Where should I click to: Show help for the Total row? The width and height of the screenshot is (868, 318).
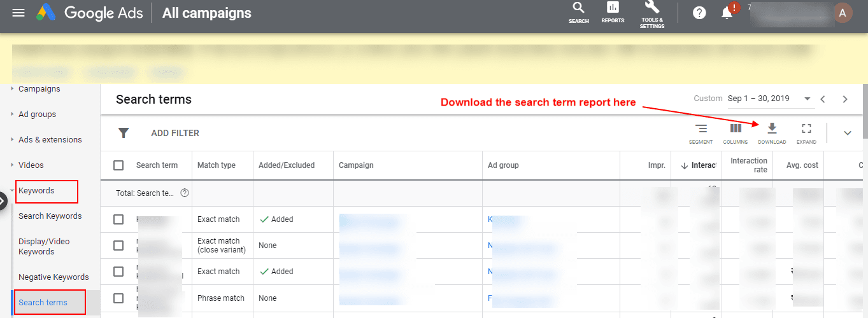185,193
